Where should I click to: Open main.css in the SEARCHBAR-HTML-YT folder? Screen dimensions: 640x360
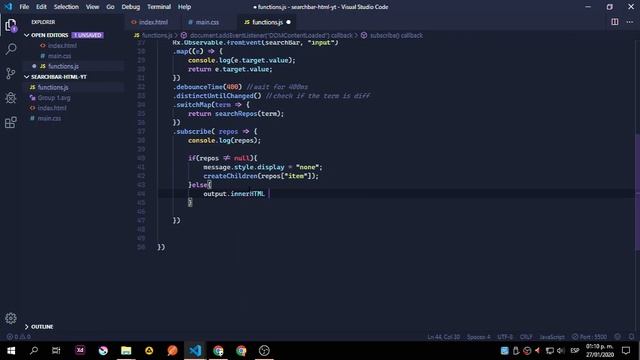[49, 118]
